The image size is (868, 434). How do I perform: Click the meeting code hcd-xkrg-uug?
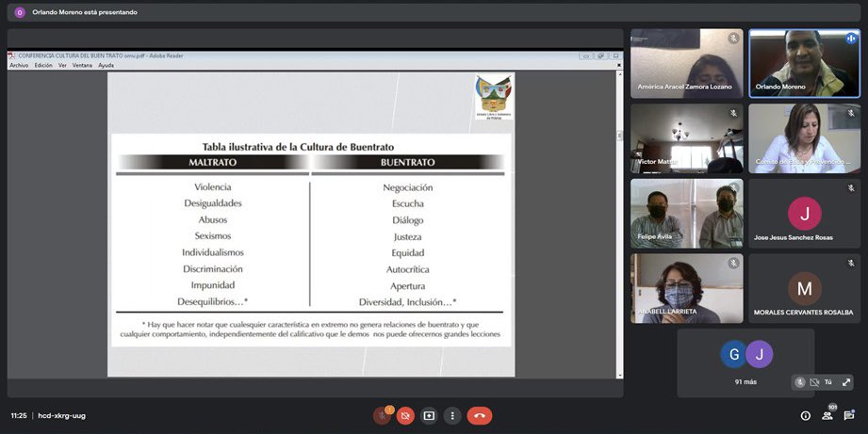click(61, 416)
